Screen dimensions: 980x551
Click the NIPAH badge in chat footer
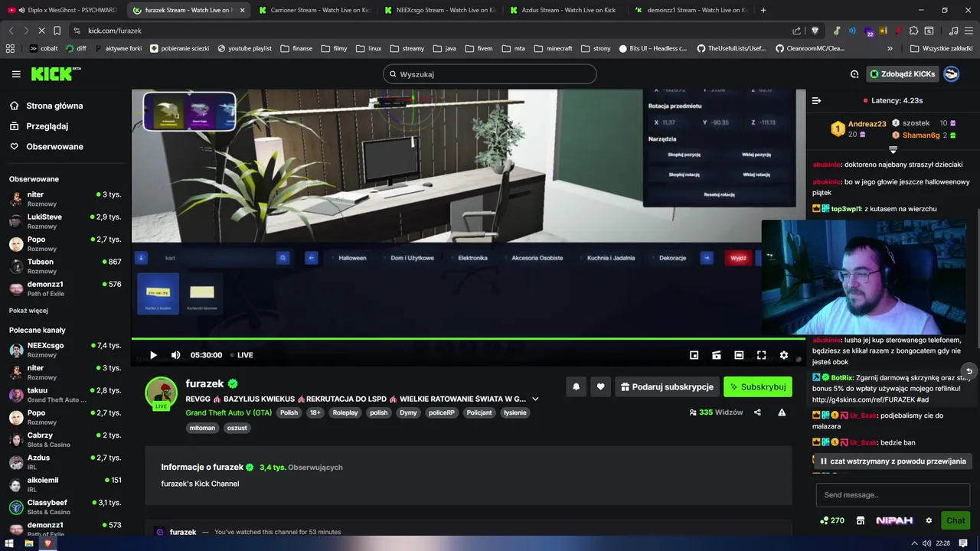click(894, 520)
